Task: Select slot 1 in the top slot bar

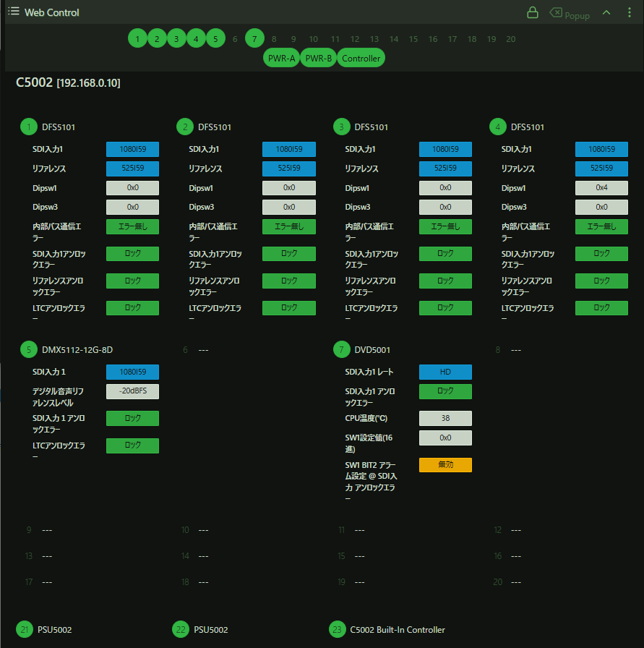Action: pos(137,39)
